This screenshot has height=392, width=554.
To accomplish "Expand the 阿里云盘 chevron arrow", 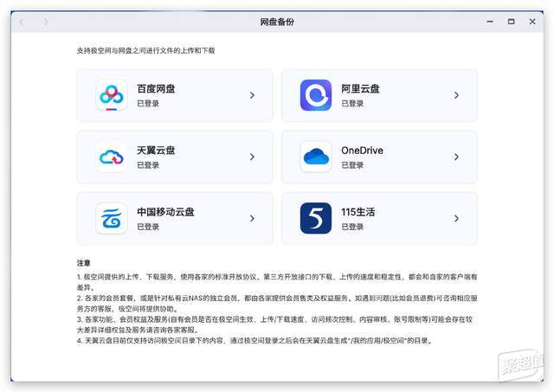I will pyautogui.click(x=456, y=95).
